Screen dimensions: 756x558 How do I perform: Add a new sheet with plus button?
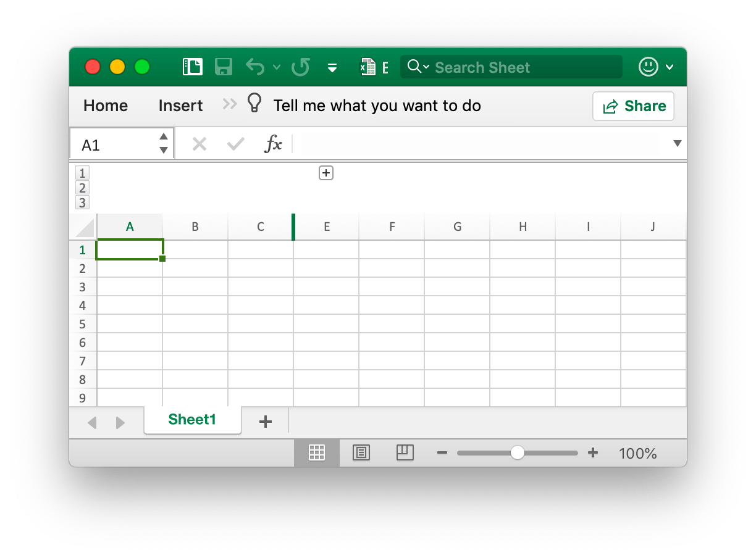tap(266, 422)
